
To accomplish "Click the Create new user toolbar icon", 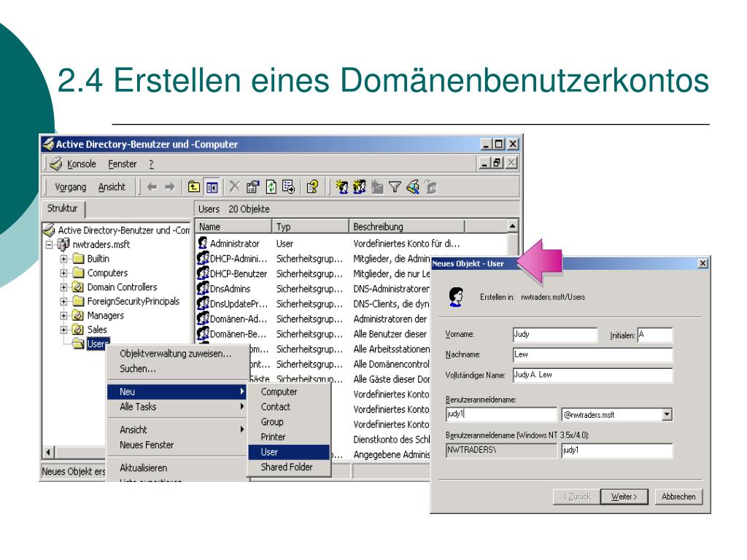I will [x=341, y=187].
